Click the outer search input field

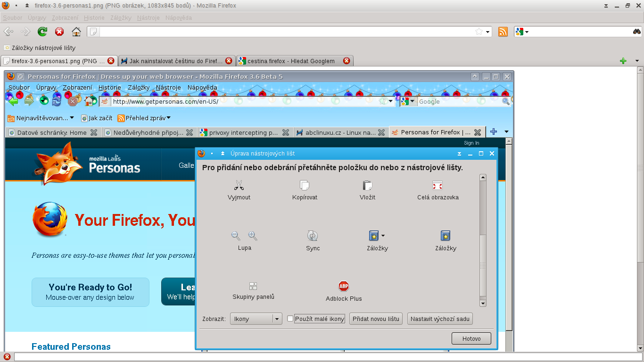(x=580, y=32)
